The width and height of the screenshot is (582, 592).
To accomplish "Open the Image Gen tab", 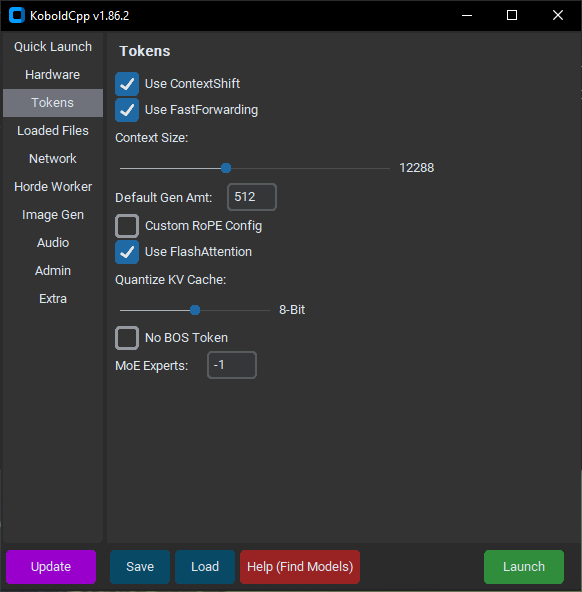I will tap(53, 215).
